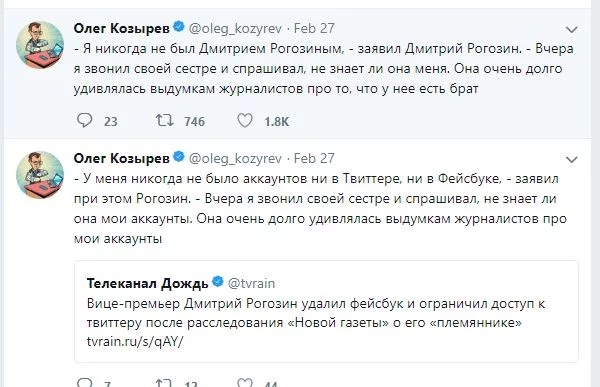600x387 pixels.
Task: Like the first tweet with 1.8K likes
Action: tap(245, 121)
